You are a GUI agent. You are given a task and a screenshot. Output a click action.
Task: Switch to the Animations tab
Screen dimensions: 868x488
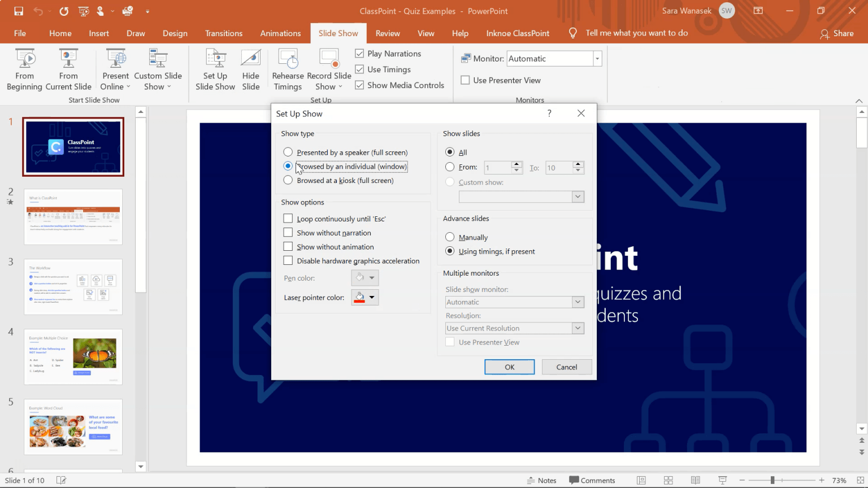coord(280,33)
